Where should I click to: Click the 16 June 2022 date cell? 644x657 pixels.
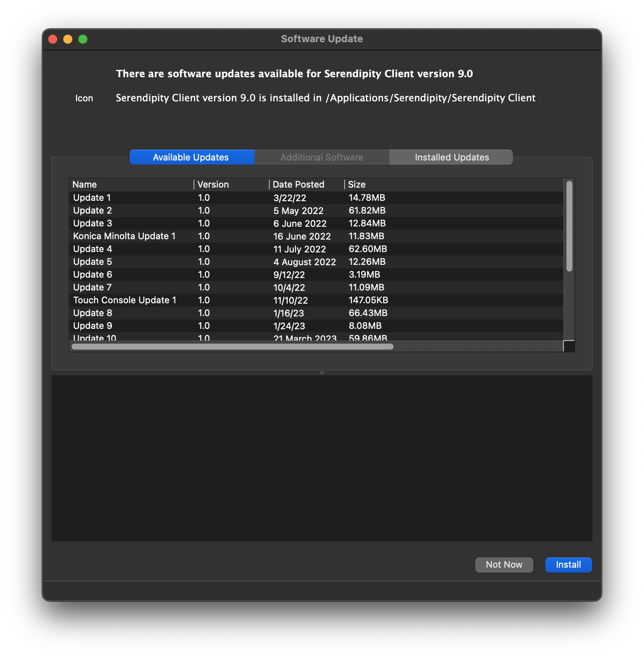(x=302, y=236)
